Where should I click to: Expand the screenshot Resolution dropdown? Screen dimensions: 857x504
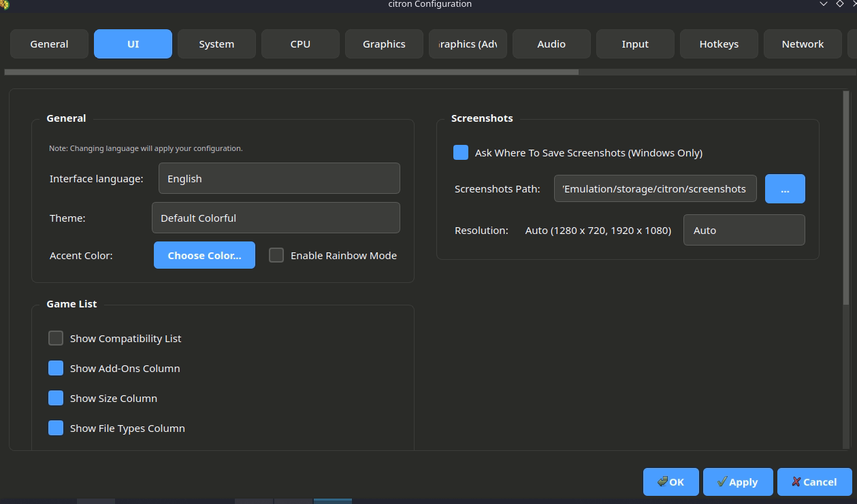(x=744, y=231)
